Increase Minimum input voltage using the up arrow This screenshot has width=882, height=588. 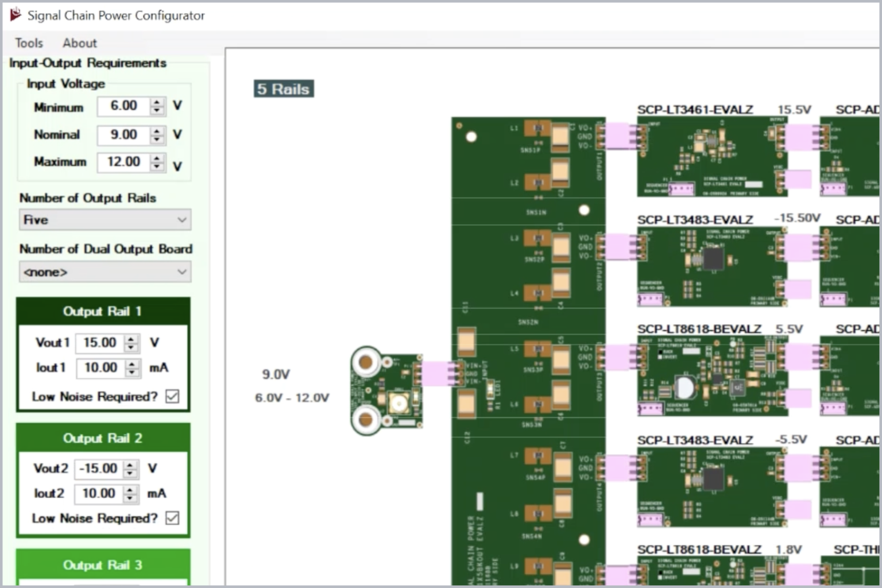point(156,102)
